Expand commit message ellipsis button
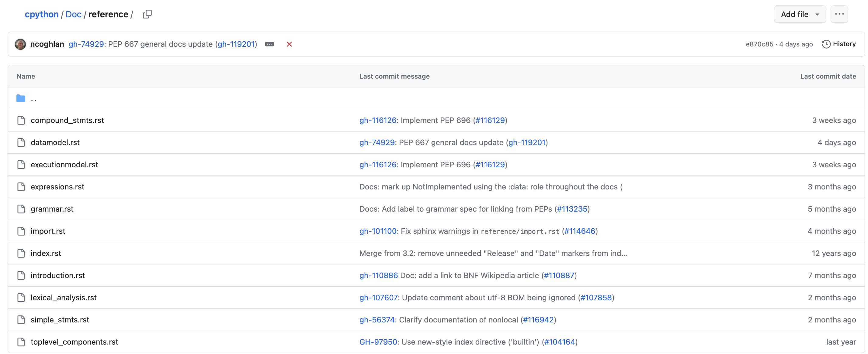This screenshot has height=354, width=868. 269,44
